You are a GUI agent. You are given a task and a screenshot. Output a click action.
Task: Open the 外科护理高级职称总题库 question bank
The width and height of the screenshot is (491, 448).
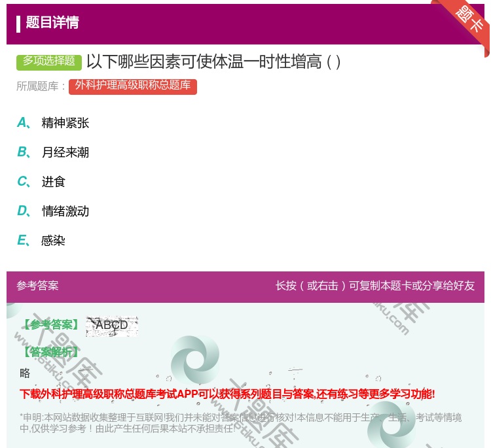tap(132, 86)
